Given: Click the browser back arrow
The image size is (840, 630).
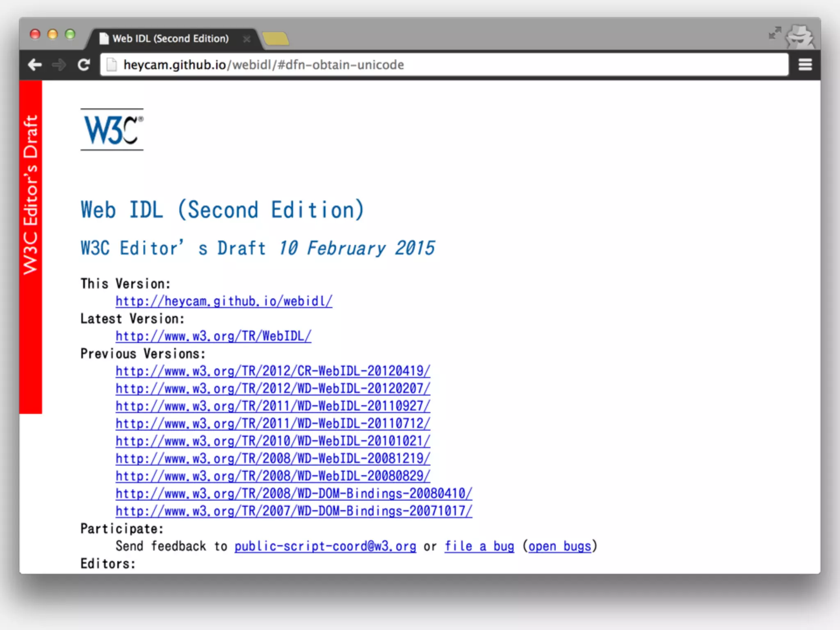Looking at the screenshot, I should pyautogui.click(x=35, y=65).
